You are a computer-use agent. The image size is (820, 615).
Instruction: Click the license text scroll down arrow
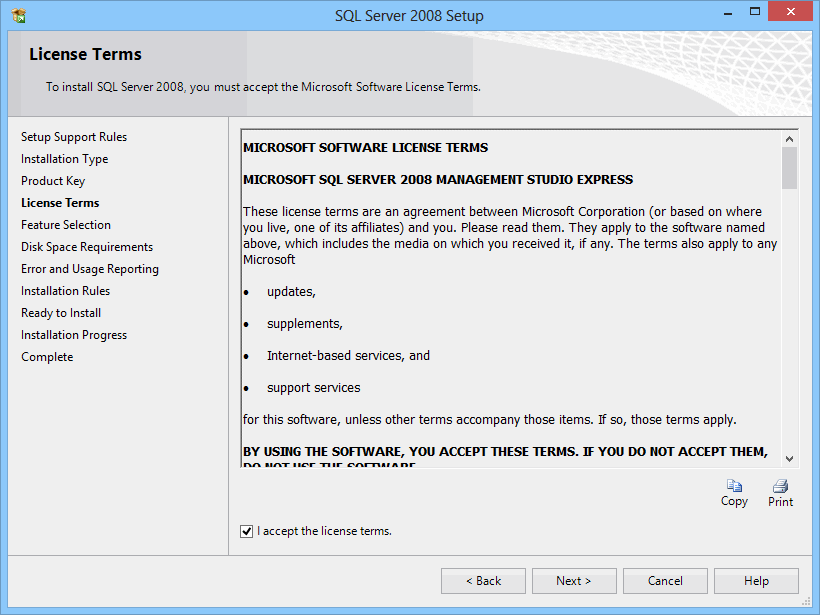pyautogui.click(x=790, y=459)
